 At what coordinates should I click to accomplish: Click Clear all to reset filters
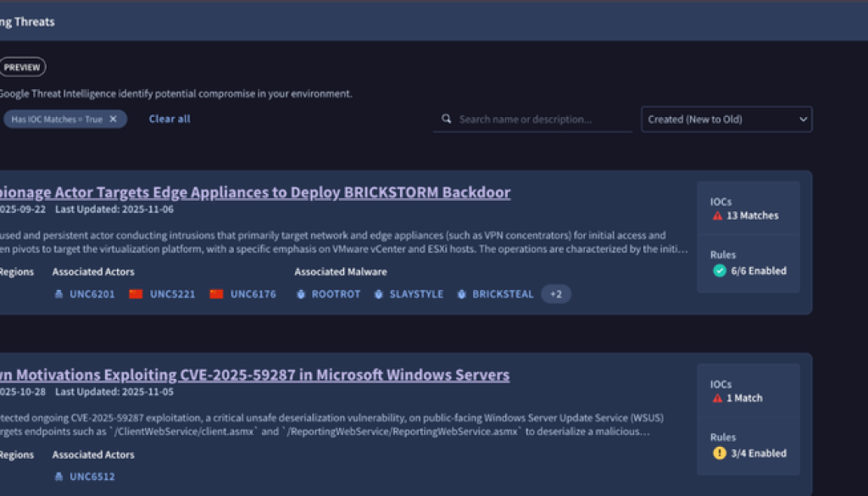tap(169, 120)
